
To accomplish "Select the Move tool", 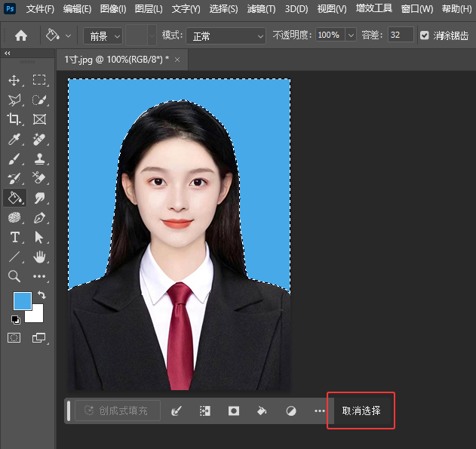I will tap(14, 80).
